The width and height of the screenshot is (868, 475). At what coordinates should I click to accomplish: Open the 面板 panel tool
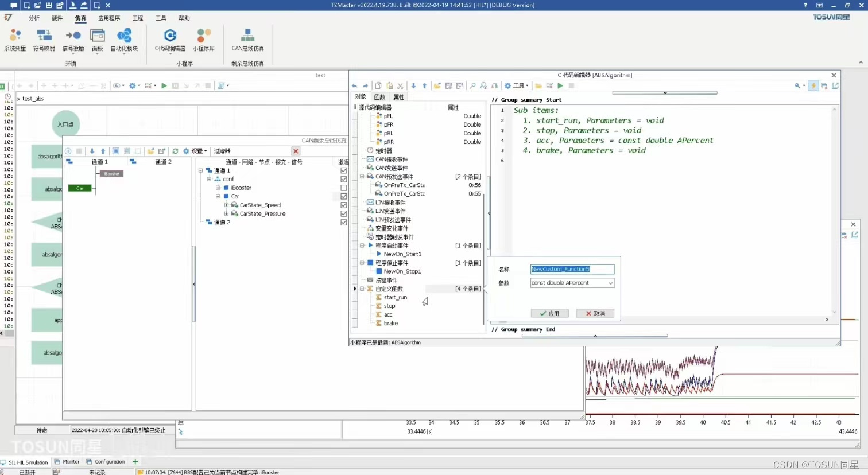pyautogui.click(x=98, y=40)
